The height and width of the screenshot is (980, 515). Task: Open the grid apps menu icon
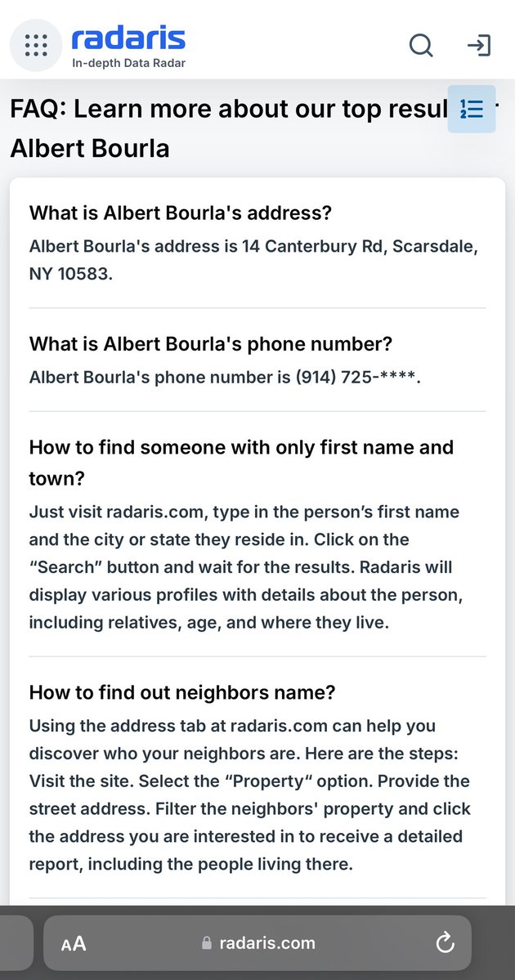point(36,45)
